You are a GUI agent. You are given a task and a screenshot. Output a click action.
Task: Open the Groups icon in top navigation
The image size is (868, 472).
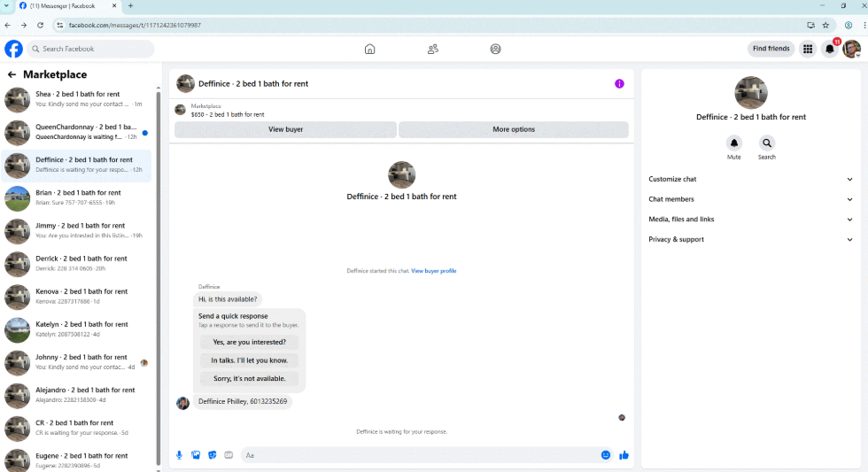(x=495, y=49)
